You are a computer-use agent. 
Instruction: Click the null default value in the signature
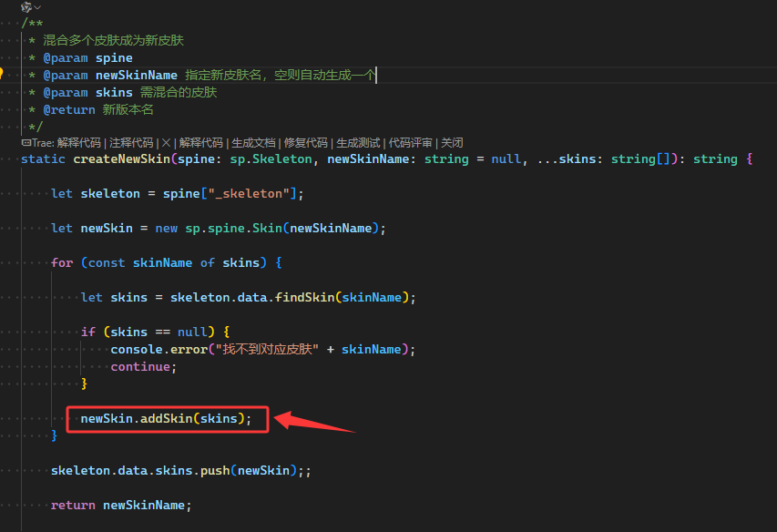click(x=506, y=159)
